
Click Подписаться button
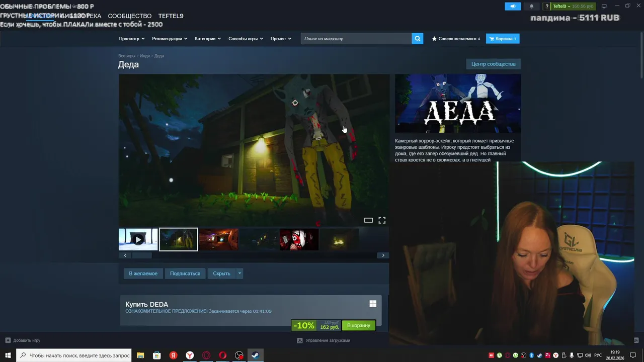(x=185, y=274)
